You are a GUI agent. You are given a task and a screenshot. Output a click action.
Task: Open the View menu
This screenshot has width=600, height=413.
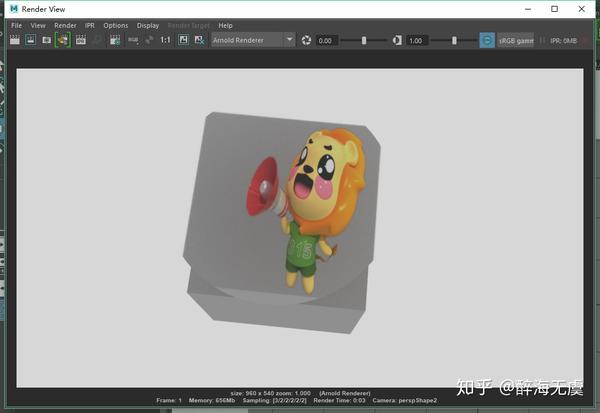(x=38, y=25)
